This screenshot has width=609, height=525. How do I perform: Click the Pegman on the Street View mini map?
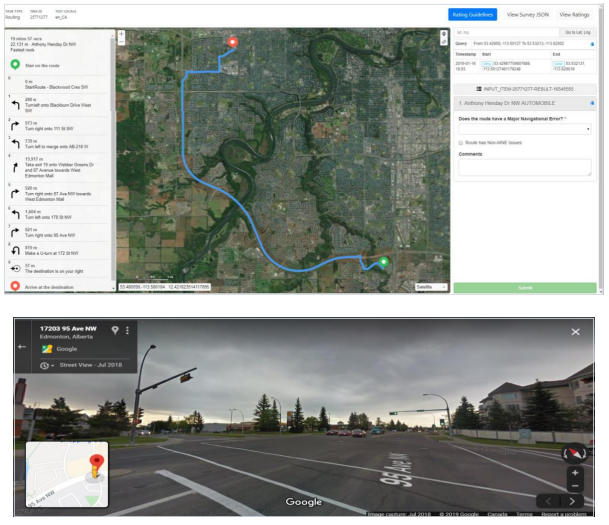(x=95, y=471)
